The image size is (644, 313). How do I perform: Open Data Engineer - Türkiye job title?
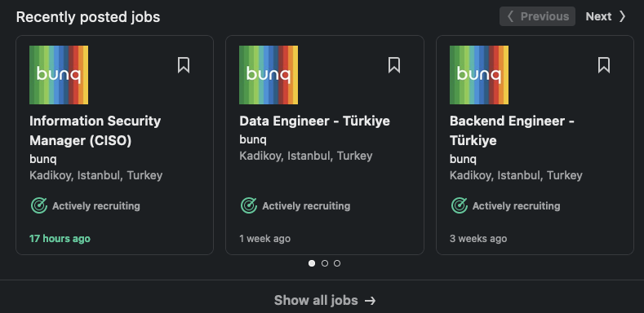pos(314,121)
